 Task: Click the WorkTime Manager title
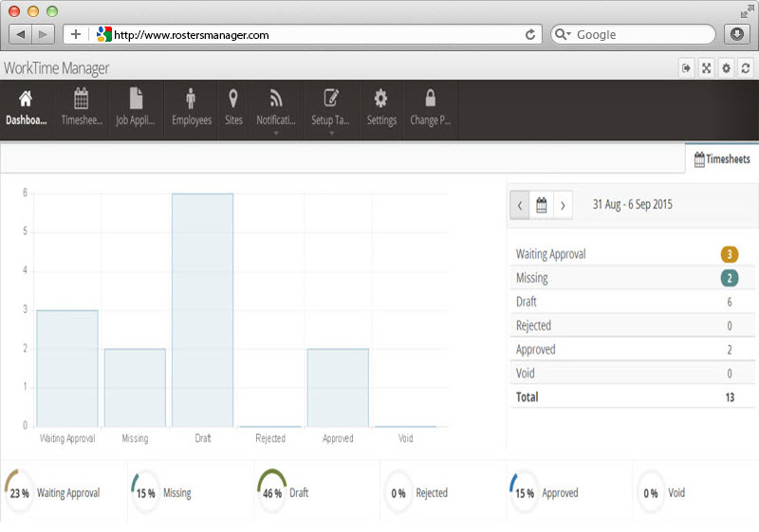click(x=57, y=68)
